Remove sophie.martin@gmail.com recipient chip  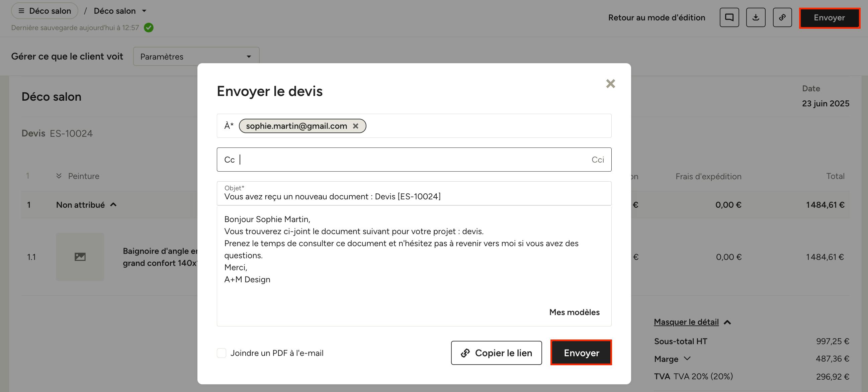coord(355,126)
